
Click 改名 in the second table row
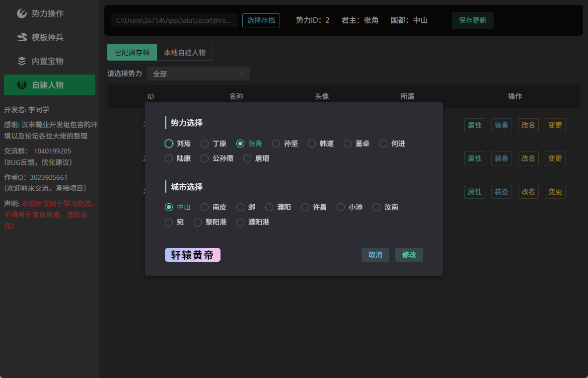click(528, 158)
